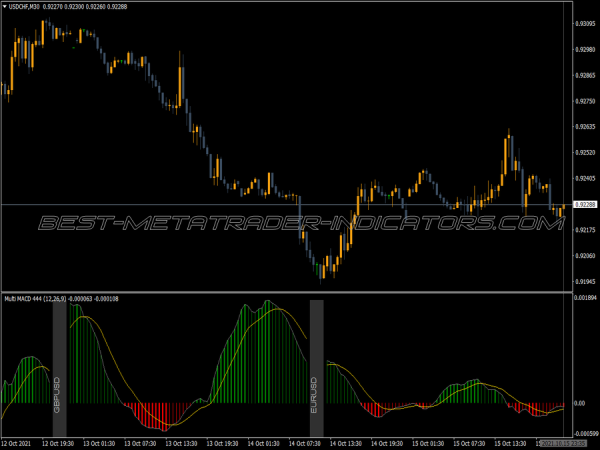Screen dimensions: 600x450
Task: Click the Multi MACD 444 (12,26,9) indicator label
Action: (x=35, y=299)
